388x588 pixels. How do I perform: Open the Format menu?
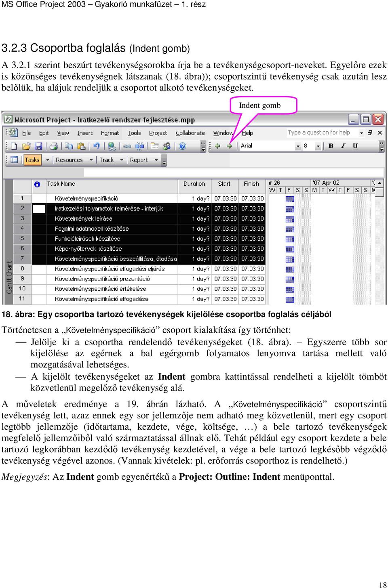[x=110, y=133]
